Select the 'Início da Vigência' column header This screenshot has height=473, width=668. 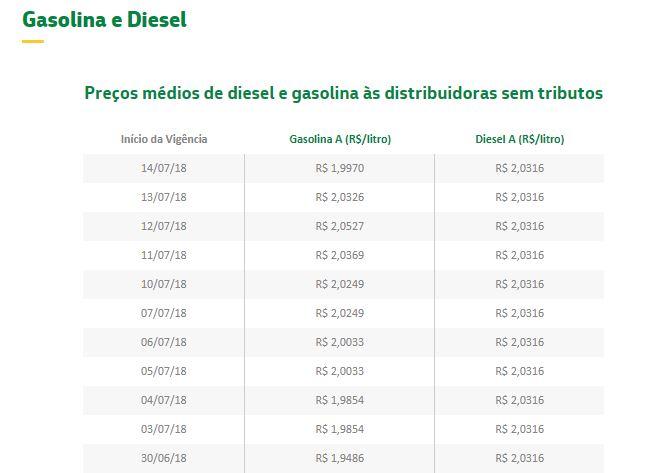coord(164,139)
